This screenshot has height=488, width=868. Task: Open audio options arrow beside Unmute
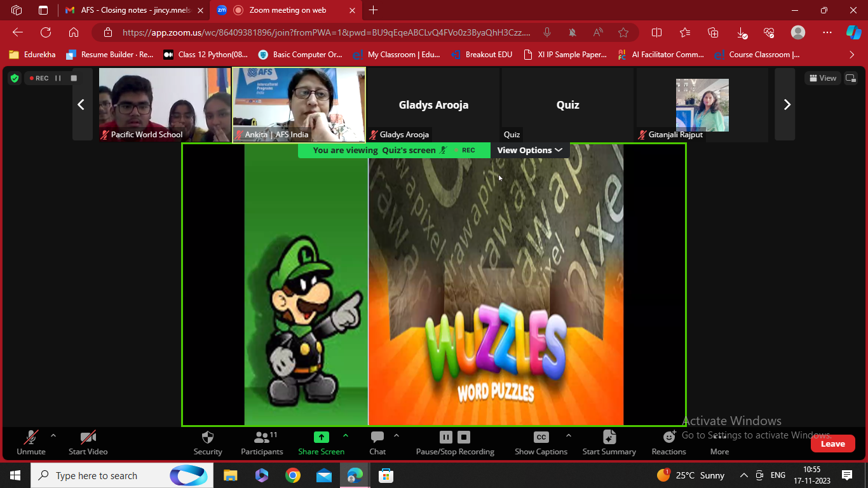tap(53, 436)
